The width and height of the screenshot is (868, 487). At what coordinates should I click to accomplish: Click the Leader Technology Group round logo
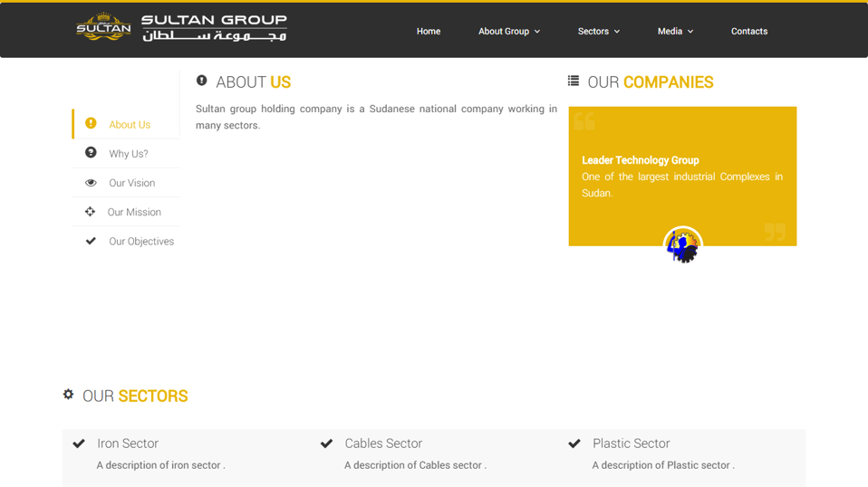[682, 245]
